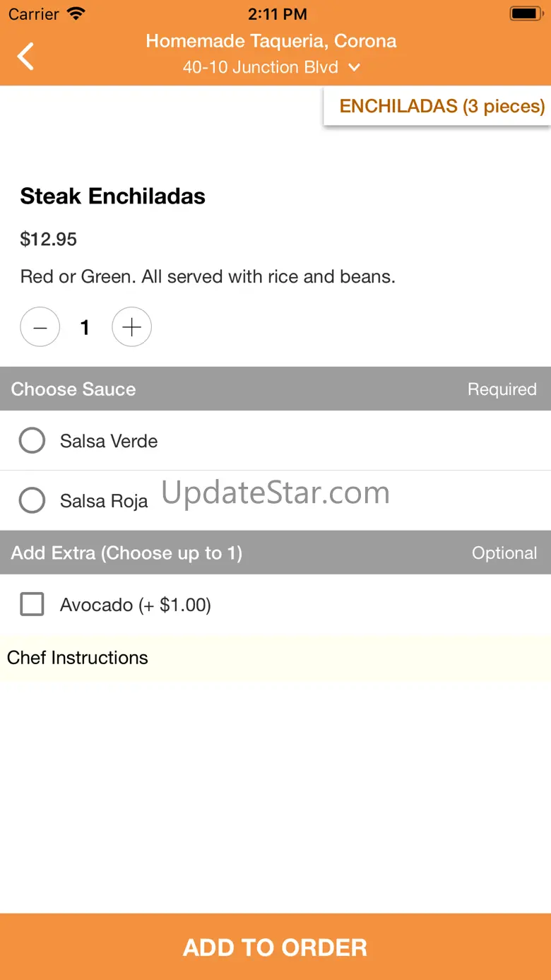
Task: Increase quantity with plus icon
Action: pos(132,327)
